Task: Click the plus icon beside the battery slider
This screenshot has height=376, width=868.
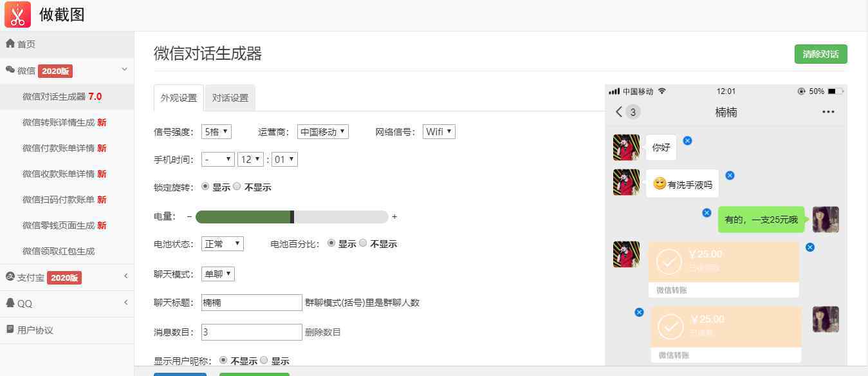Action: [394, 217]
